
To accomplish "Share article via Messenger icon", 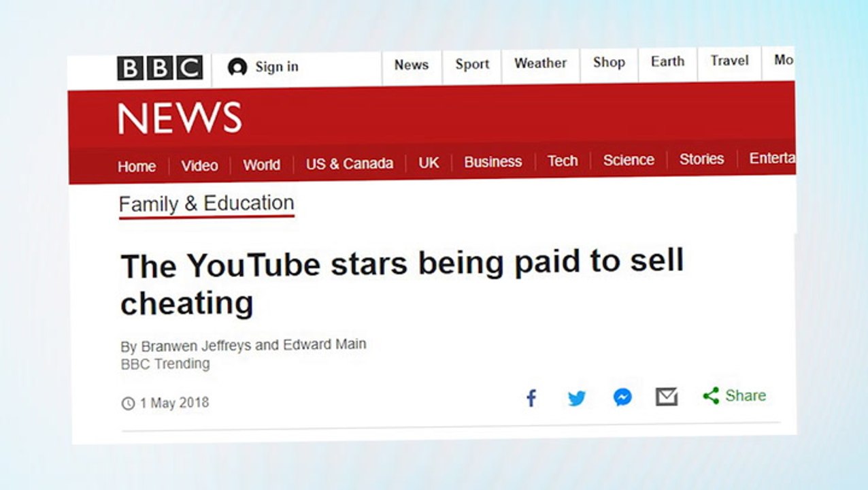I will pyautogui.click(x=622, y=397).
